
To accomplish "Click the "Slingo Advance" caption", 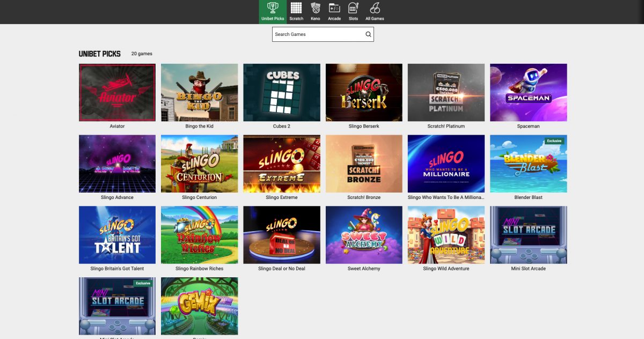I will [x=117, y=197].
